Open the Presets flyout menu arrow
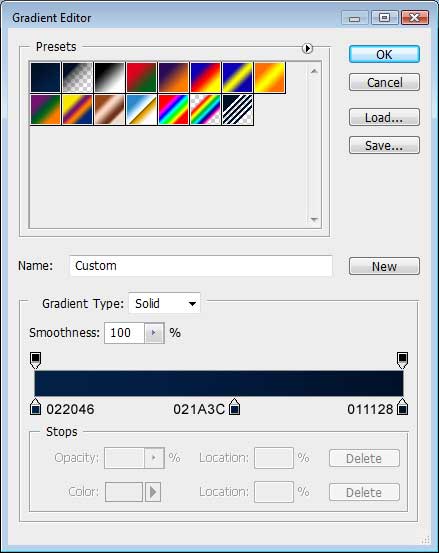The height and width of the screenshot is (553, 439). click(307, 48)
